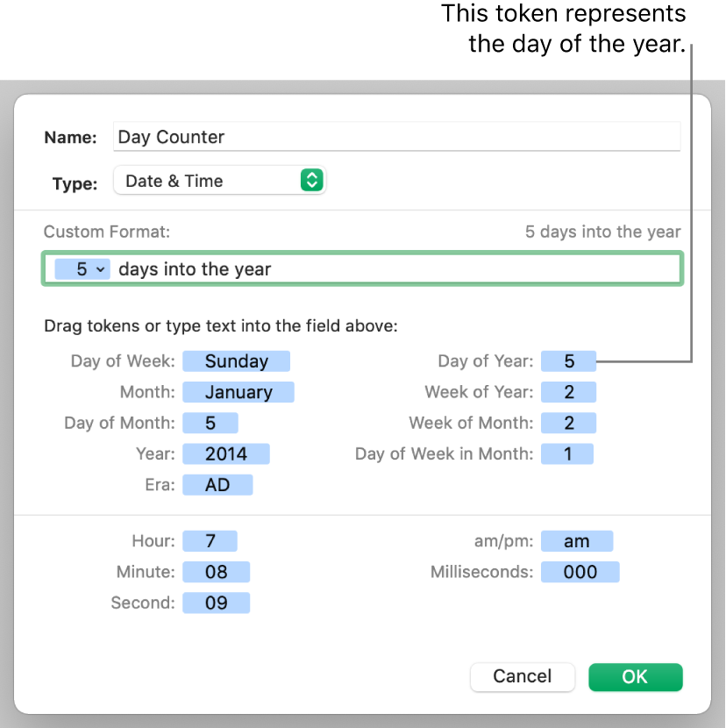
Task: Click the Minute token showing 08
Action: [x=216, y=571]
